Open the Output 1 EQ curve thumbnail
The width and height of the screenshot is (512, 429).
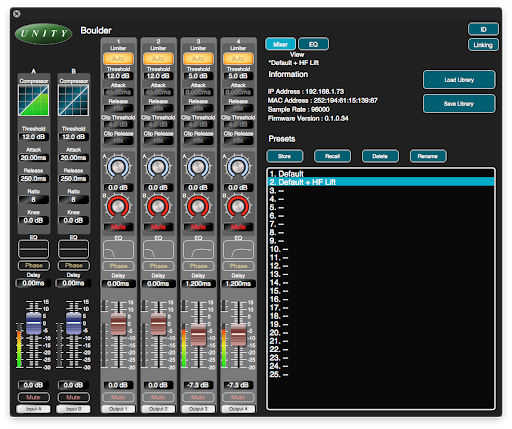point(118,250)
